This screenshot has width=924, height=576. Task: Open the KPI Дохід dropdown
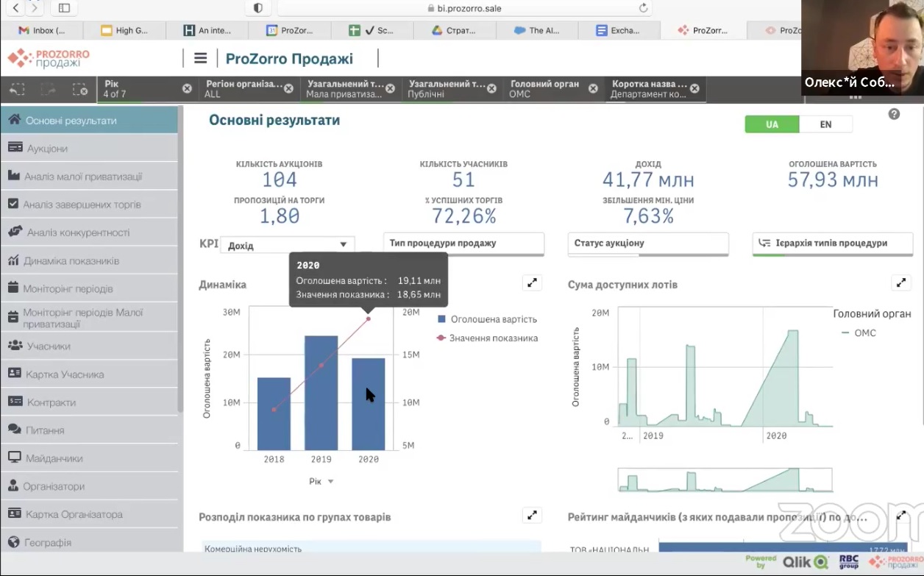287,245
